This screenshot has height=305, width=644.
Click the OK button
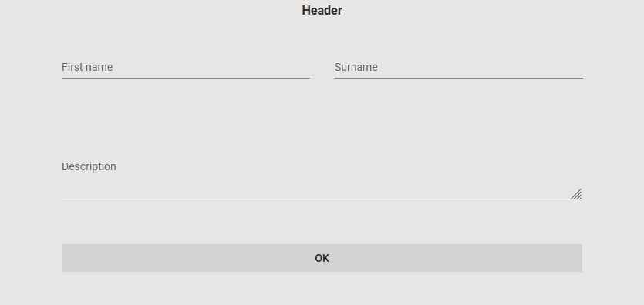click(x=322, y=258)
